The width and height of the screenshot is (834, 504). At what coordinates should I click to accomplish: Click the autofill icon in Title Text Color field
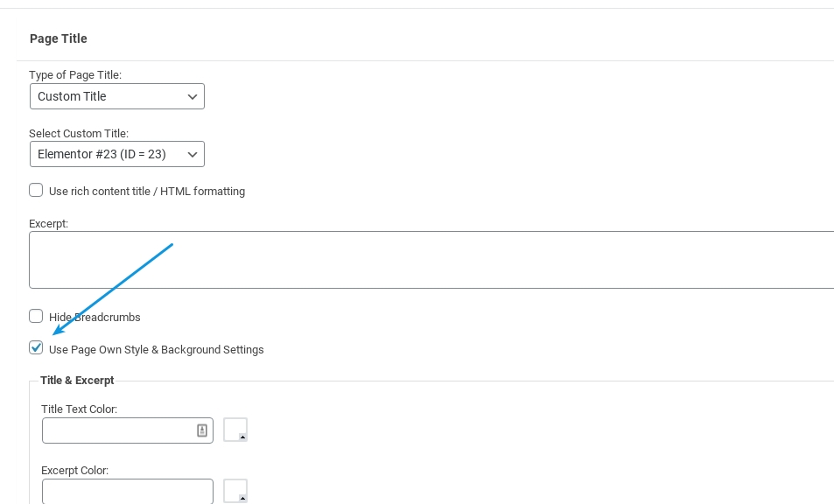tap(201, 430)
